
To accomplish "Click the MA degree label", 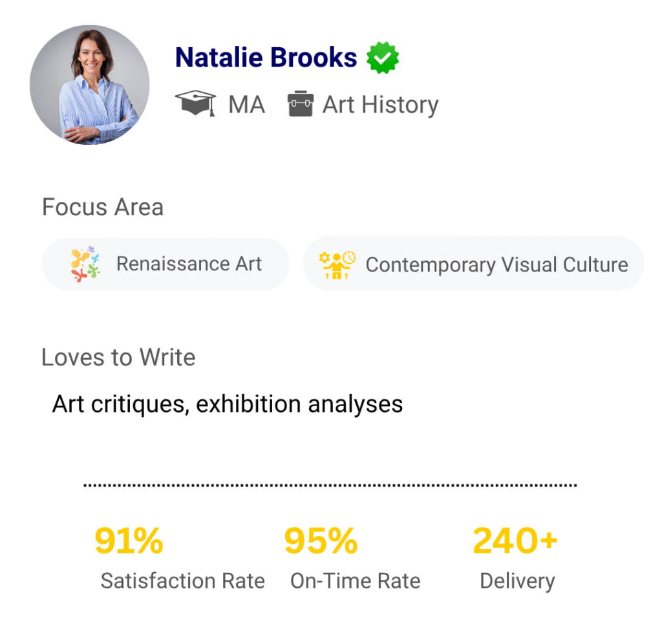I will click(246, 104).
